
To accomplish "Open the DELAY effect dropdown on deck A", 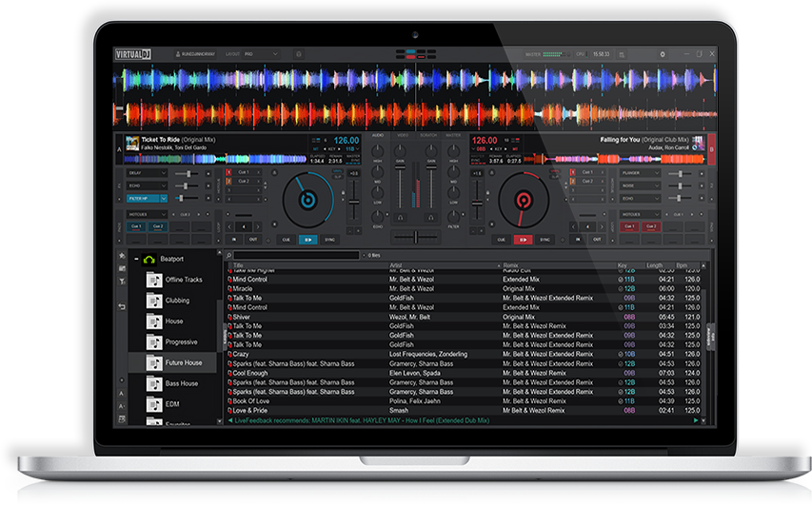I will pyautogui.click(x=164, y=173).
